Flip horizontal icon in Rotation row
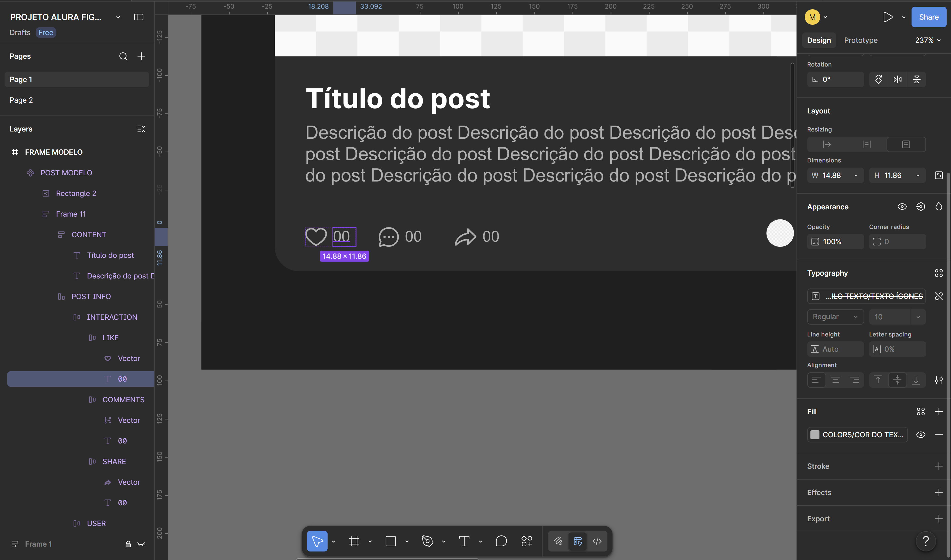Image resolution: width=951 pixels, height=560 pixels. coord(897,79)
